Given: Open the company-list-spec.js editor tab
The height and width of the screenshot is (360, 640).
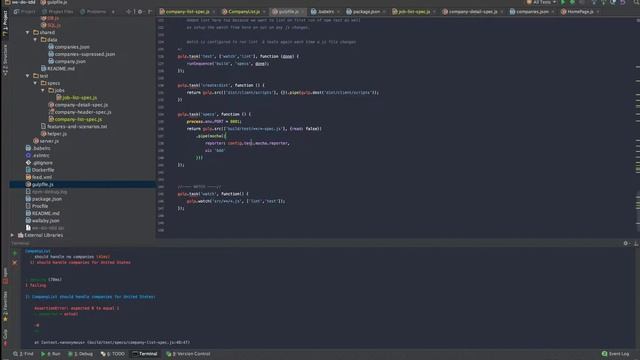Looking at the screenshot, I should coord(187,12).
